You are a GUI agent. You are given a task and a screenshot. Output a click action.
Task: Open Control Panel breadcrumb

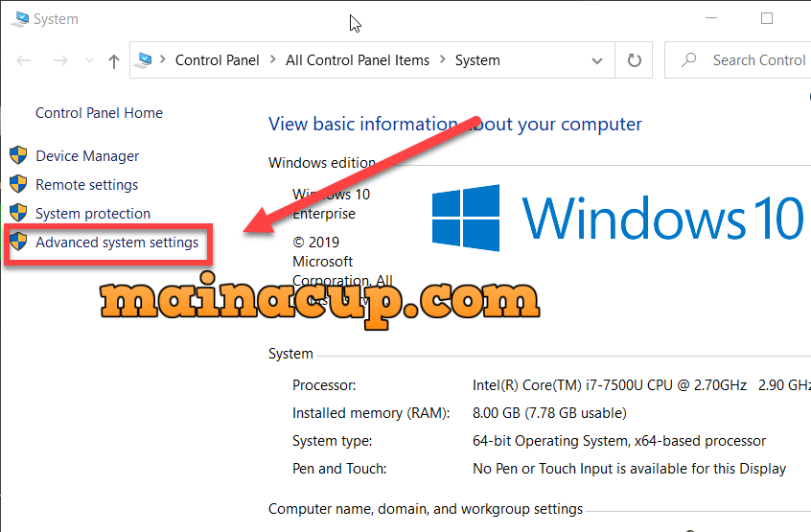click(218, 60)
